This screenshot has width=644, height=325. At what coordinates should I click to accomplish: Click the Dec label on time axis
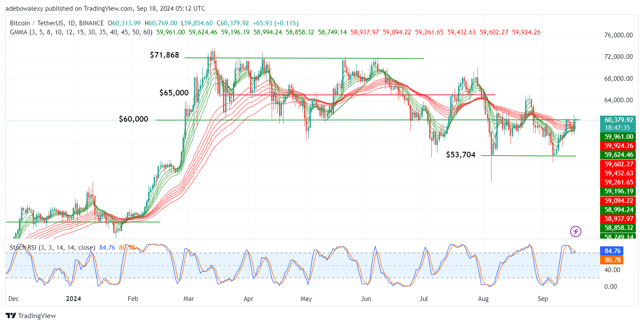[13, 298]
